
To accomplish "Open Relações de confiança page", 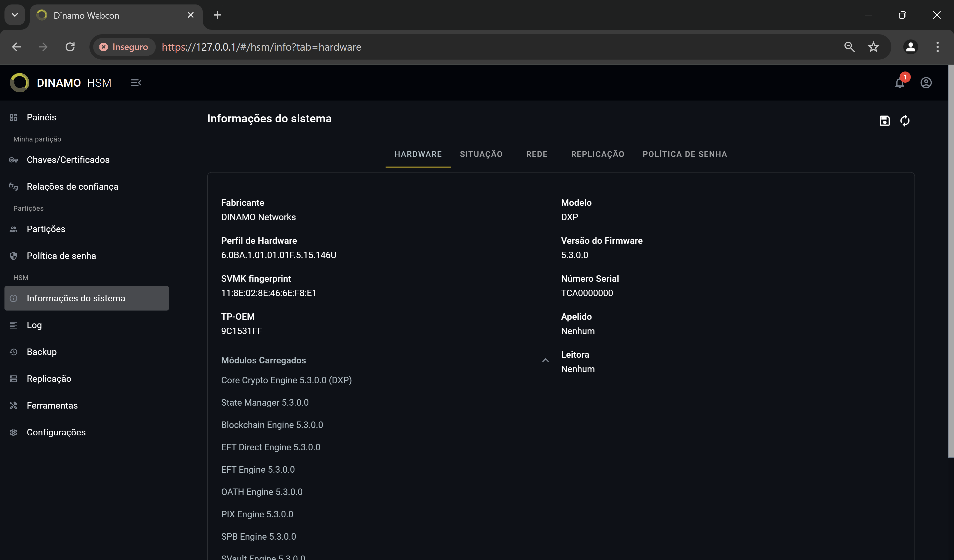I will [x=86, y=186].
